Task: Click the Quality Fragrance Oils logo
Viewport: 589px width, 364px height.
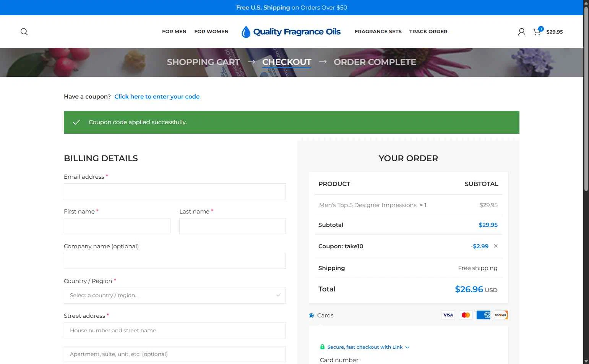Action: click(x=291, y=32)
